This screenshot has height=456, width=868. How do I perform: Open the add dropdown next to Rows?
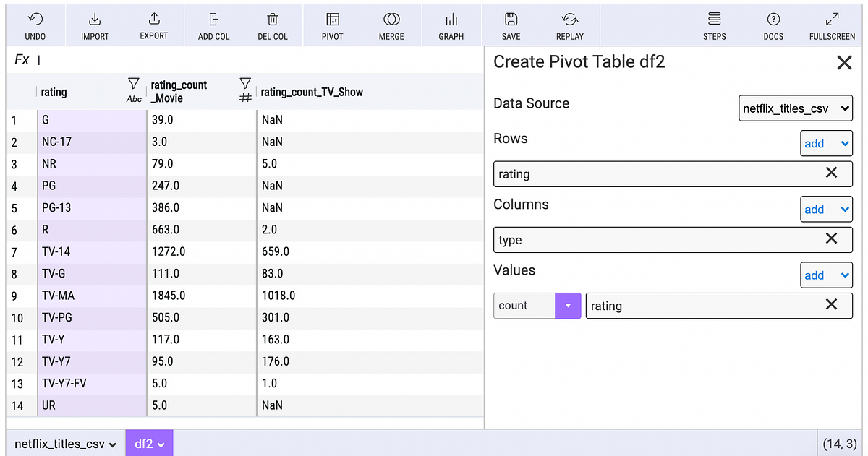(x=826, y=143)
